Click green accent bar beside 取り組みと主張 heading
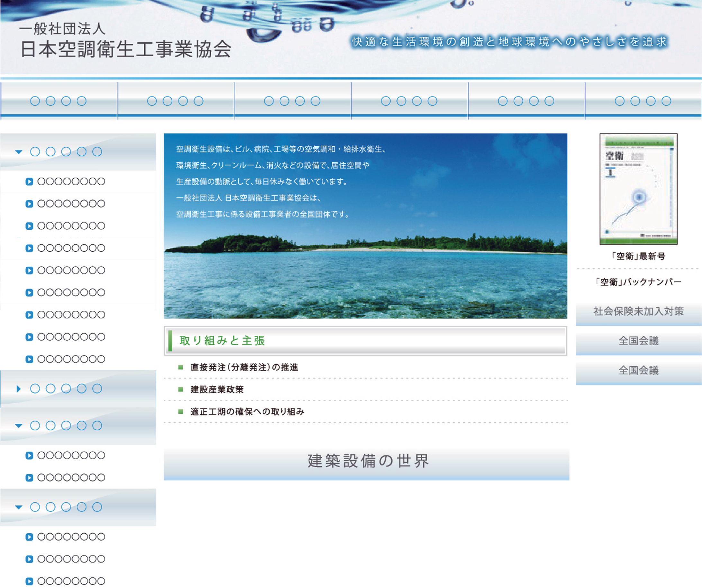 170,341
